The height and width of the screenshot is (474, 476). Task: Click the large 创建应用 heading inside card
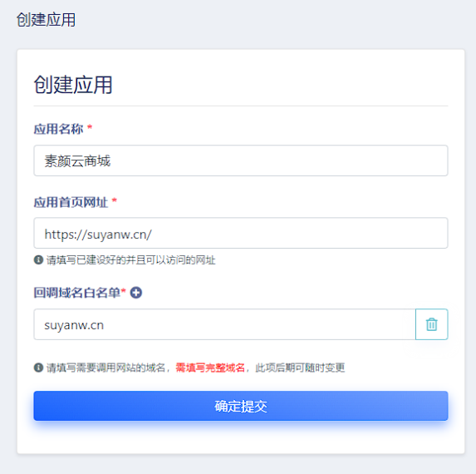point(73,85)
